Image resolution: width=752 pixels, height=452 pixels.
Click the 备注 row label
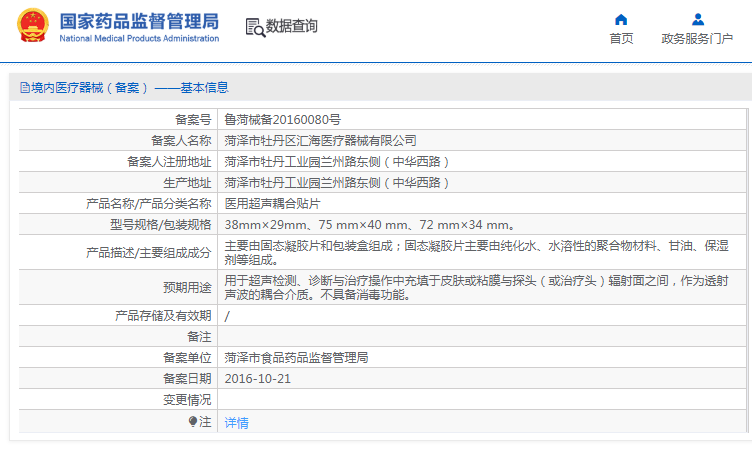(199, 337)
